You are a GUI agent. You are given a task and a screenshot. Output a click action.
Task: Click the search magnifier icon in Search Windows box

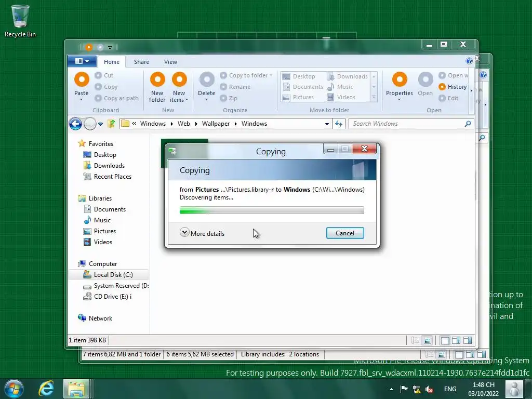468,124
